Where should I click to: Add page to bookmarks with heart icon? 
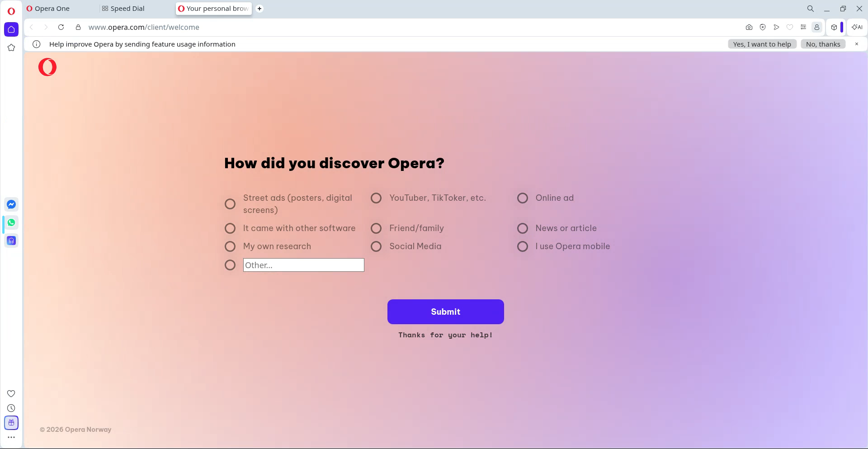790,27
